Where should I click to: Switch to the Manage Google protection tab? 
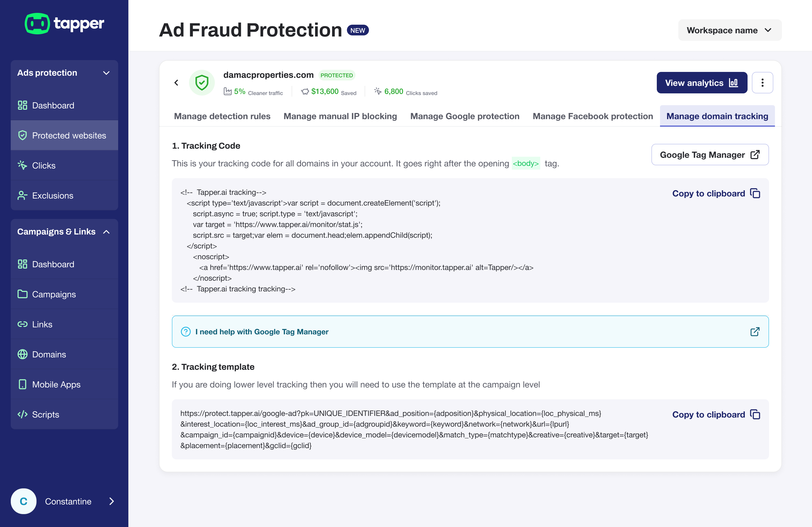(x=465, y=116)
